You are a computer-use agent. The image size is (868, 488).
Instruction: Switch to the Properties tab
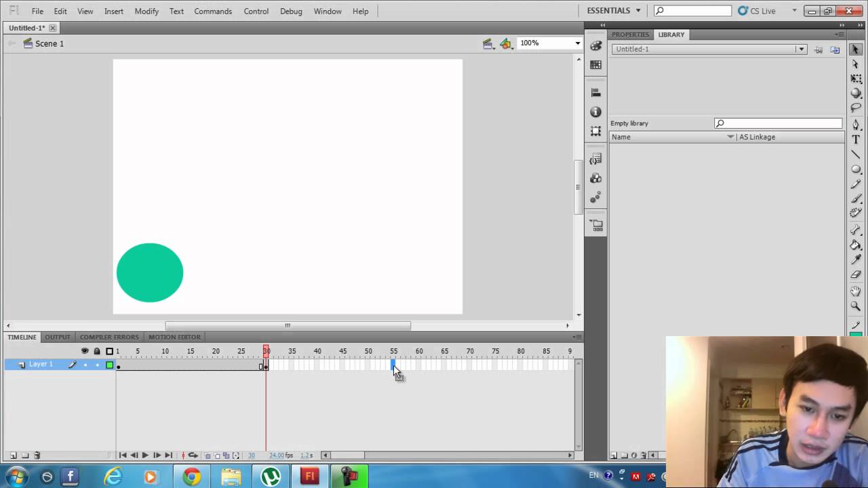tap(630, 35)
